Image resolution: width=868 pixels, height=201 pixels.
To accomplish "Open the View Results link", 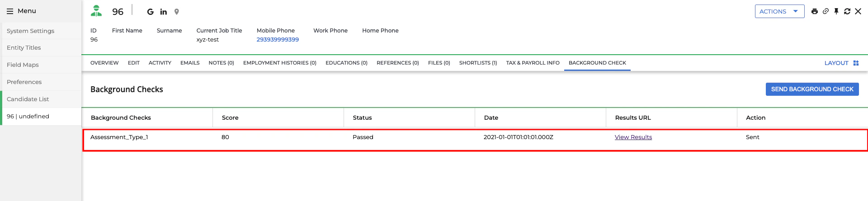I will [633, 137].
